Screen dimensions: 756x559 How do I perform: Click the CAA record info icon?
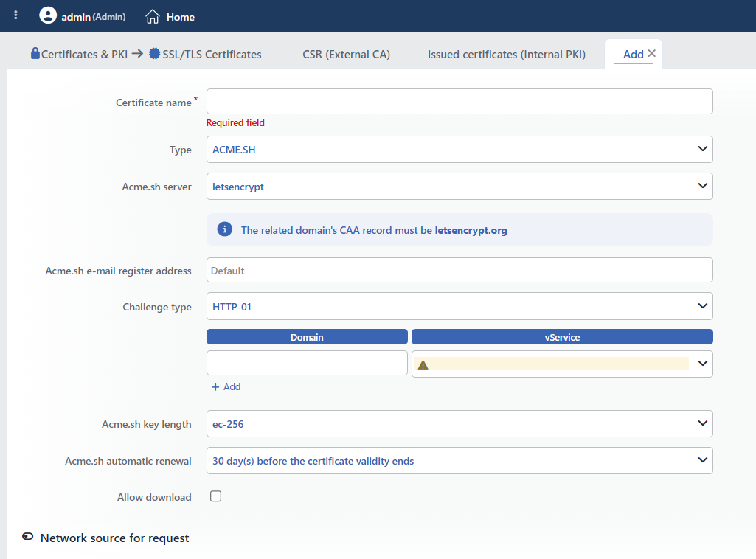[225, 229]
